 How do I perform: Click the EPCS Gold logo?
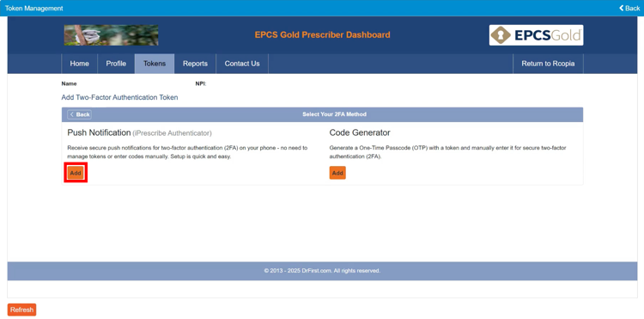536,35
